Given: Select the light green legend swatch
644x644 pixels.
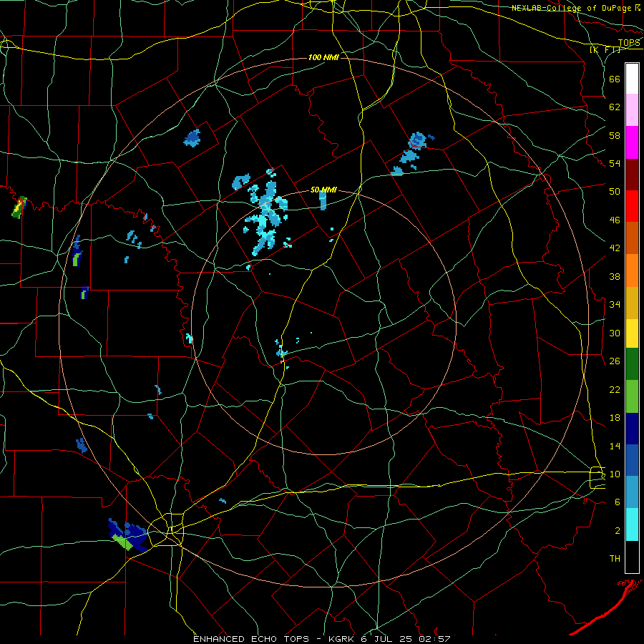Looking at the screenshot, I should [632, 396].
